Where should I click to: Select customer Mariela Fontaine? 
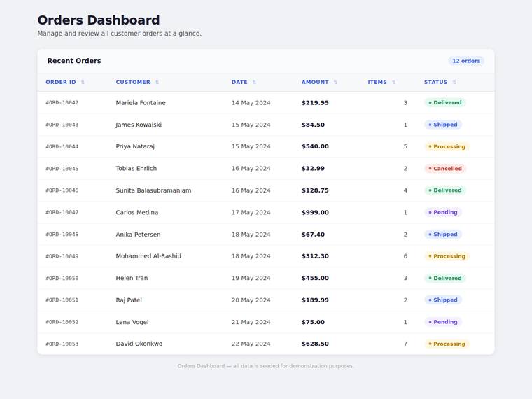(141, 102)
